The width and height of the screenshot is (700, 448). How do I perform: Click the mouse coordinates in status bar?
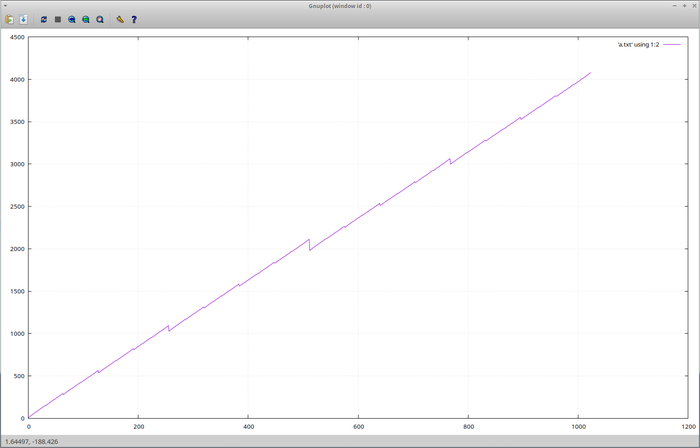click(32, 441)
